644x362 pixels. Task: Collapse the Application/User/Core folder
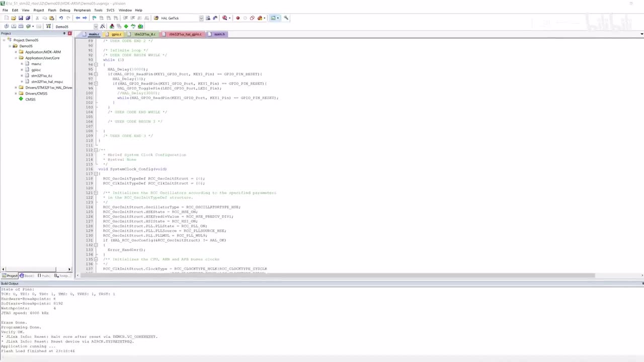[16, 58]
